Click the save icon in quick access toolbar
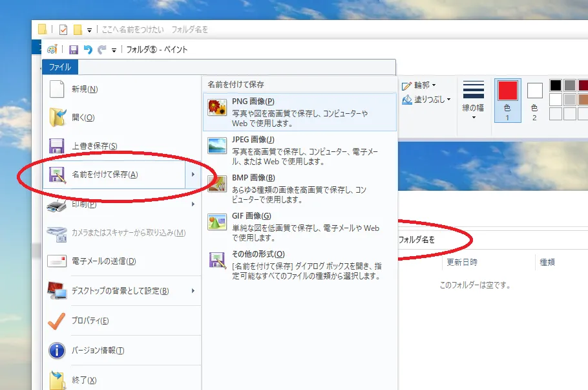This screenshot has width=588, height=390. (74, 50)
